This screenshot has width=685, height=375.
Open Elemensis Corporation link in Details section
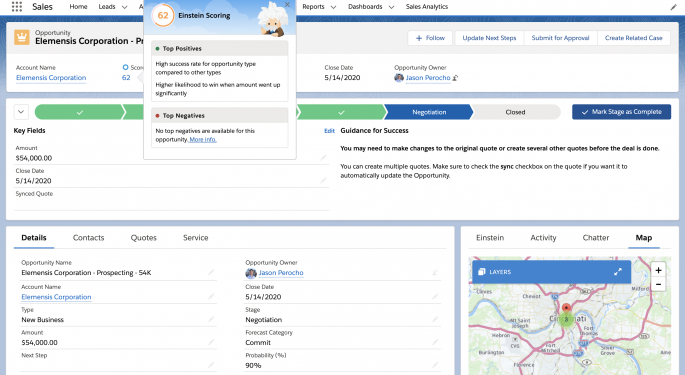pos(56,297)
